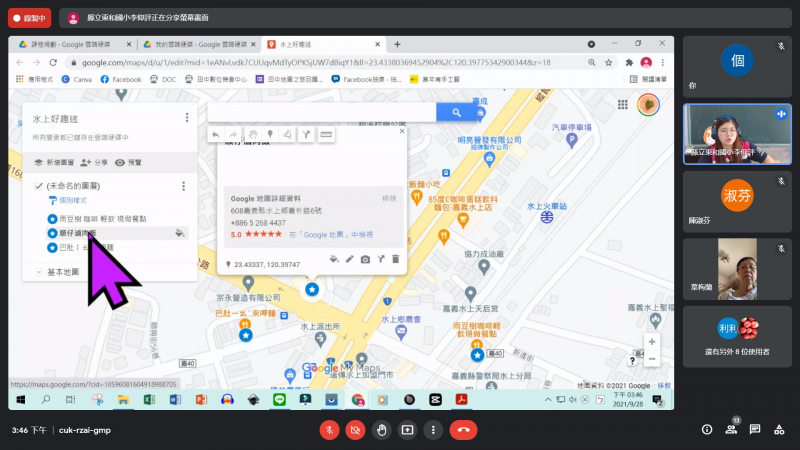The image size is (800, 450).
Task: Click the map search input field
Action: click(x=321, y=112)
